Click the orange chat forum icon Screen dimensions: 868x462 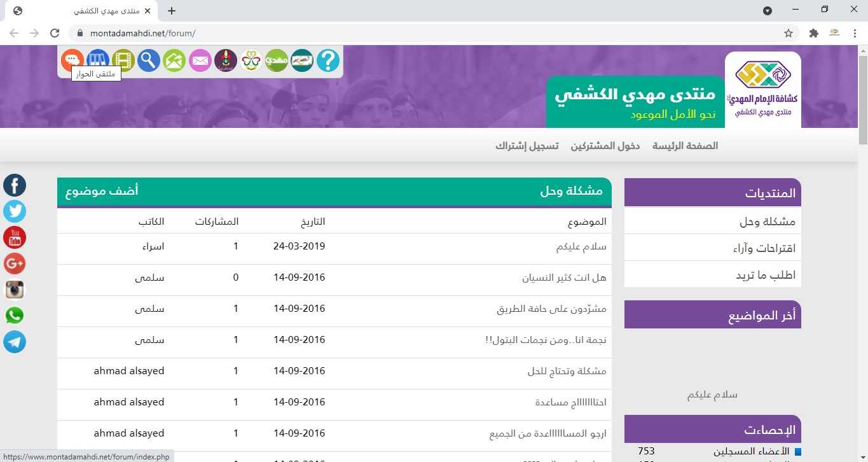(x=72, y=60)
